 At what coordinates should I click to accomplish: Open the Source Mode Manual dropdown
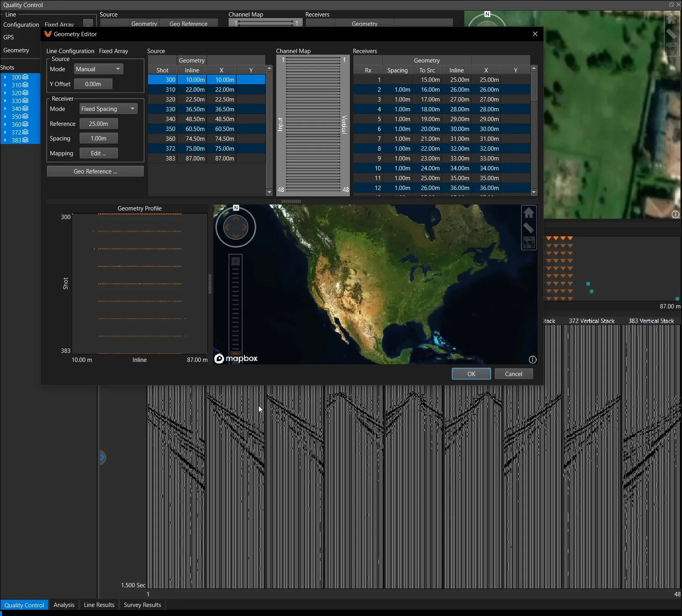[x=98, y=69]
